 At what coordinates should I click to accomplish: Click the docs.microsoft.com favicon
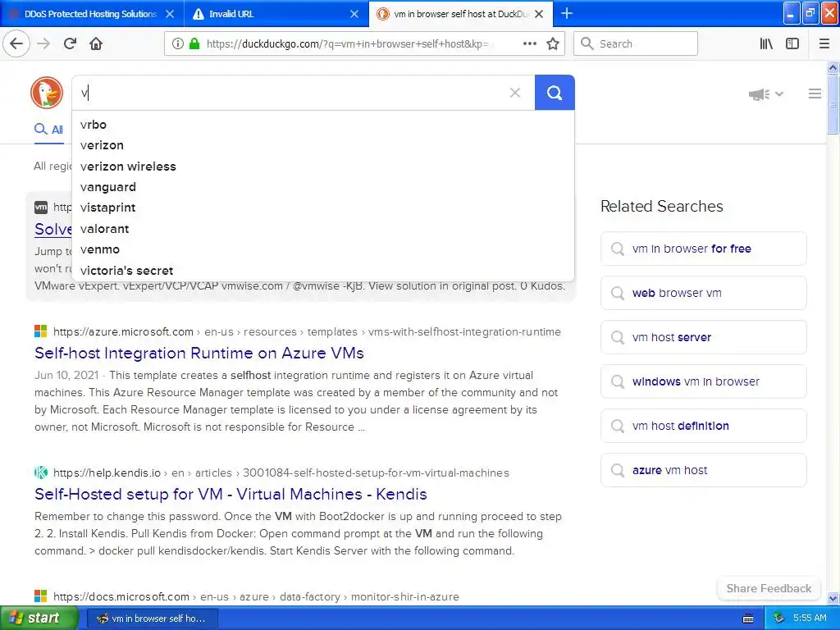click(x=41, y=596)
